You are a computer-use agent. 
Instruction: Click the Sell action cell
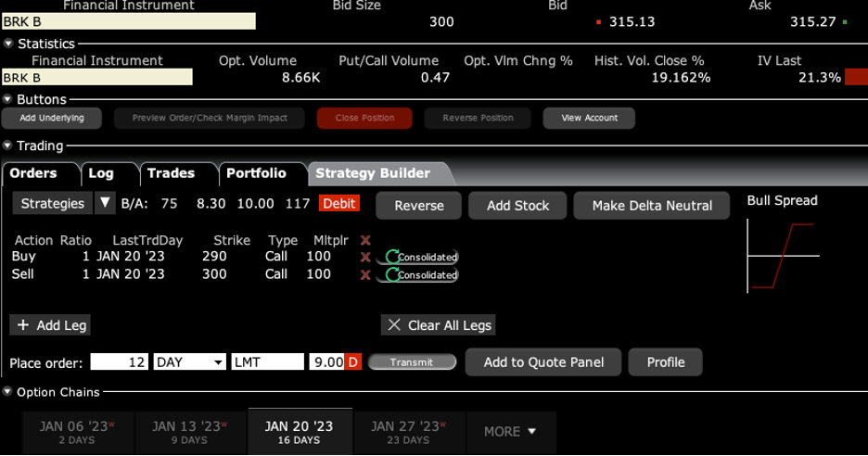[22, 274]
